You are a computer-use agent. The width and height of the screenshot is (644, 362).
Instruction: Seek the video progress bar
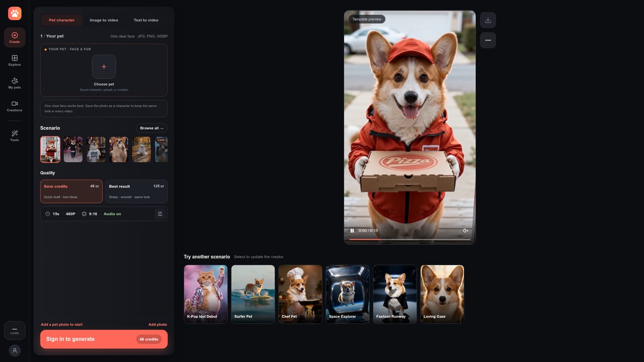[x=410, y=240]
